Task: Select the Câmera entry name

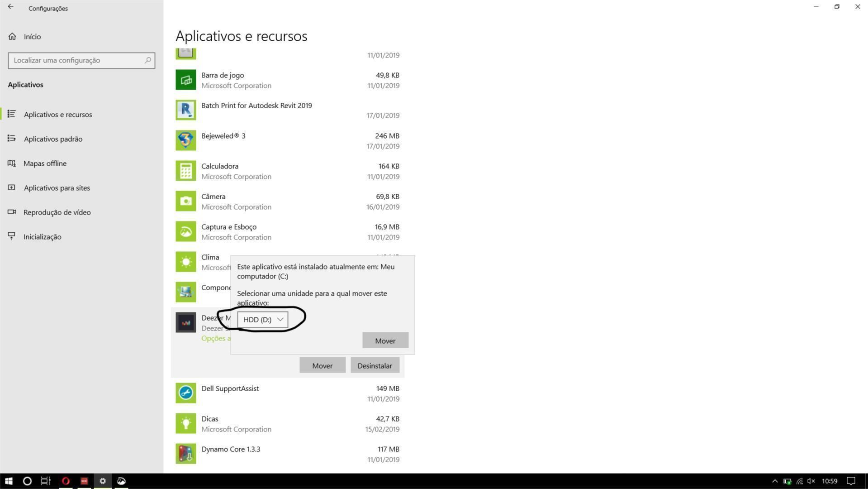Action: pos(213,197)
